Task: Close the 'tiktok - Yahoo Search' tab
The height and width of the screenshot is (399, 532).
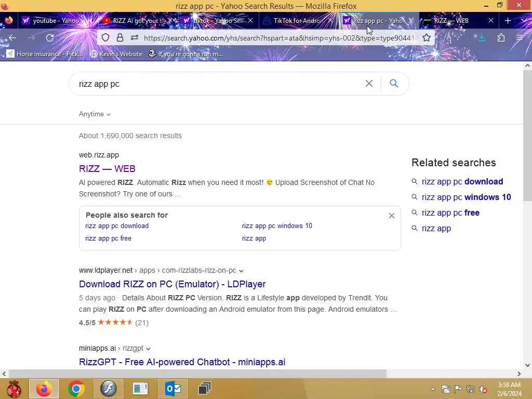Action: (250, 21)
